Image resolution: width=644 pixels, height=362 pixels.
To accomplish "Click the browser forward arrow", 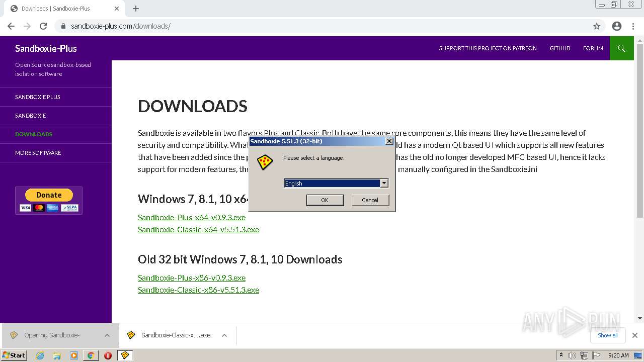I will [x=27, y=26].
